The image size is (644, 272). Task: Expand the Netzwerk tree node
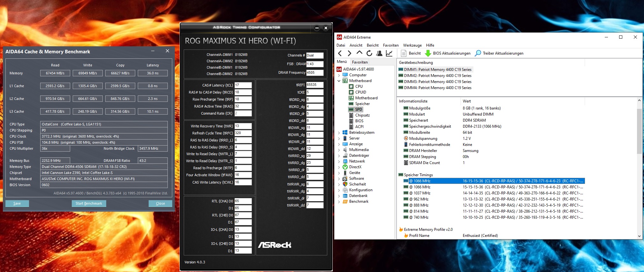339,161
